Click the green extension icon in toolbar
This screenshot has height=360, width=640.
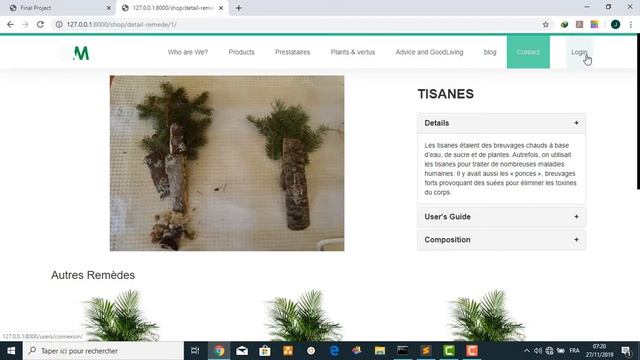coord(564,24)
